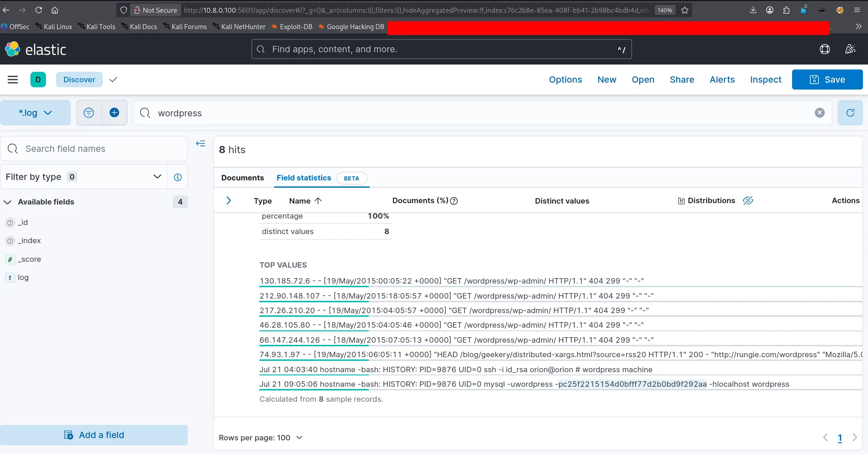Open the Firefox account icon

770,10
